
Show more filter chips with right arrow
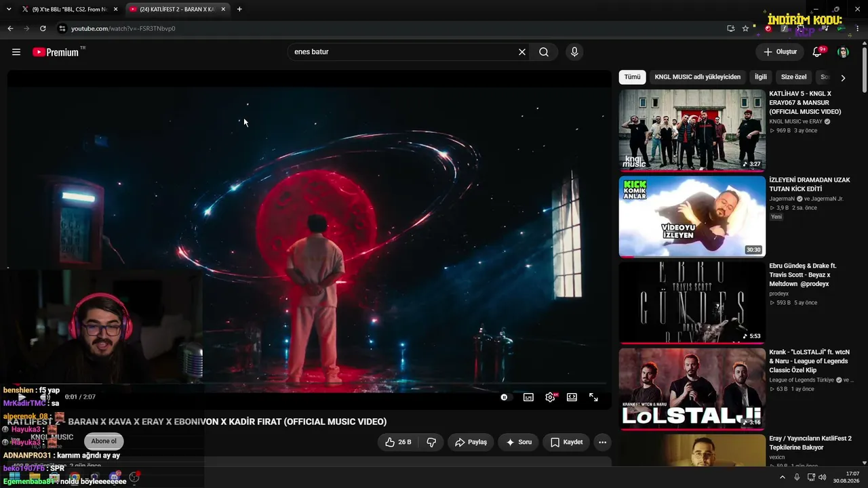tap(843, 77)
